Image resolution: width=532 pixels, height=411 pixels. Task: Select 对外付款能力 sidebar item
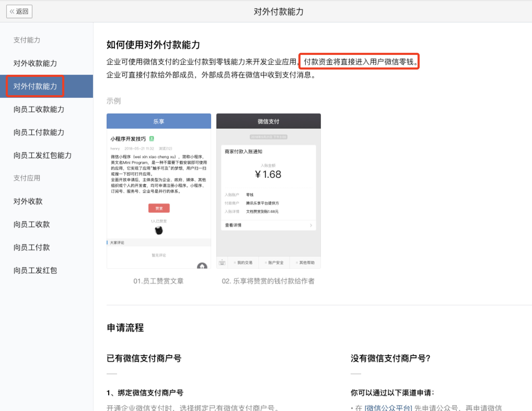pos(35,86)
